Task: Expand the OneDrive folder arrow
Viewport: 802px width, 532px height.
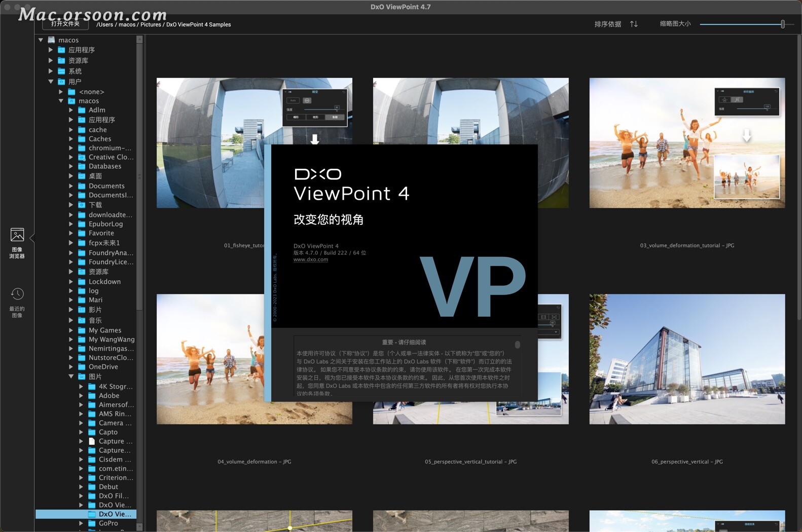Action: pyautogui.click(x=71, y=367)
